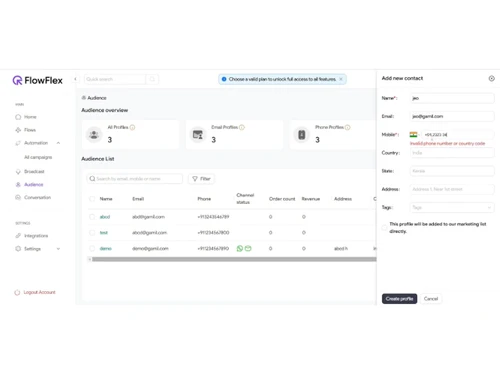Viewport: 500px width, 375px height.
Task: Click the Order count column header
Action: 282,199
